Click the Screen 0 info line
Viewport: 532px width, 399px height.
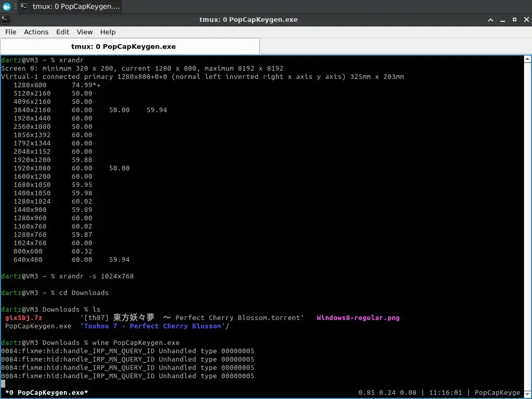point(142,69)
